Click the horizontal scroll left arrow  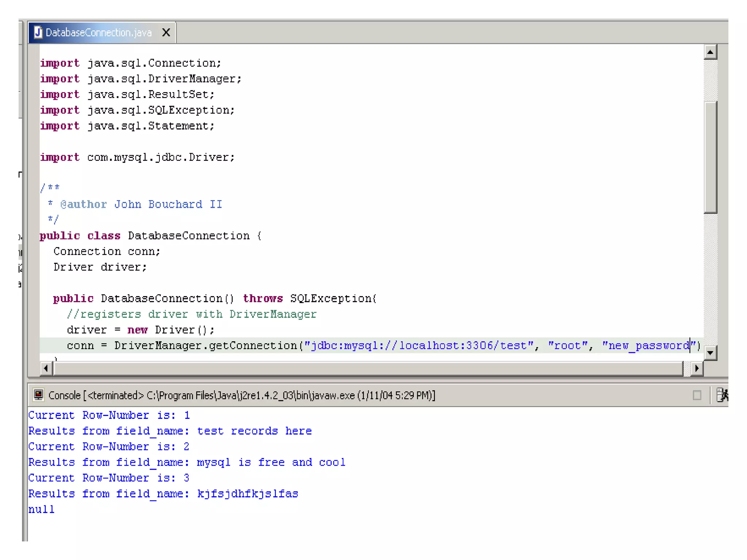click(x=46, y=368)
